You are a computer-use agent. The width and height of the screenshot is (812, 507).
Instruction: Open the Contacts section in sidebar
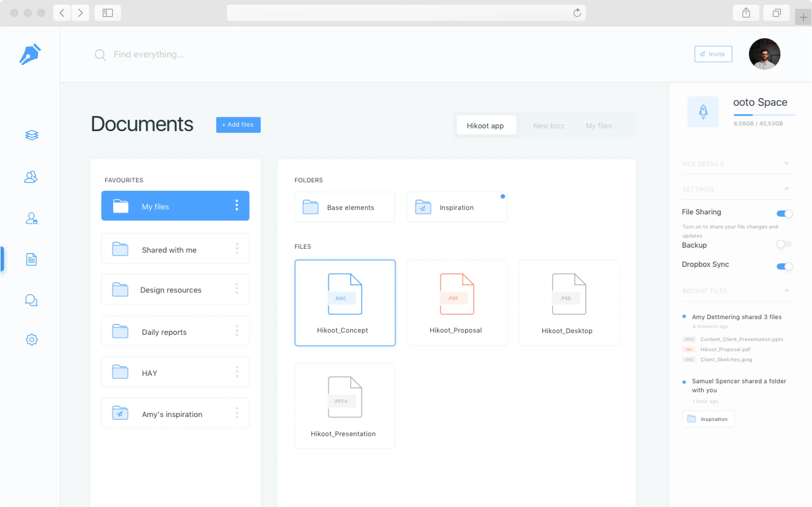pos(30,177)
